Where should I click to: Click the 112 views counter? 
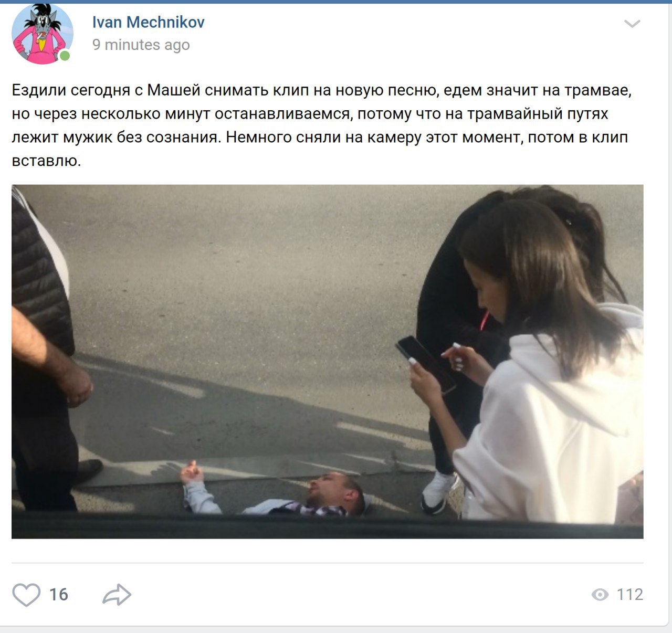[629, 594]
